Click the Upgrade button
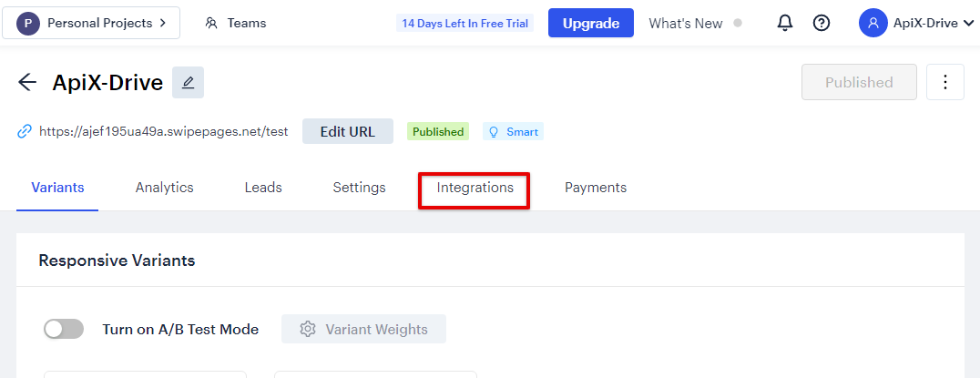 [x=590, y=23]
